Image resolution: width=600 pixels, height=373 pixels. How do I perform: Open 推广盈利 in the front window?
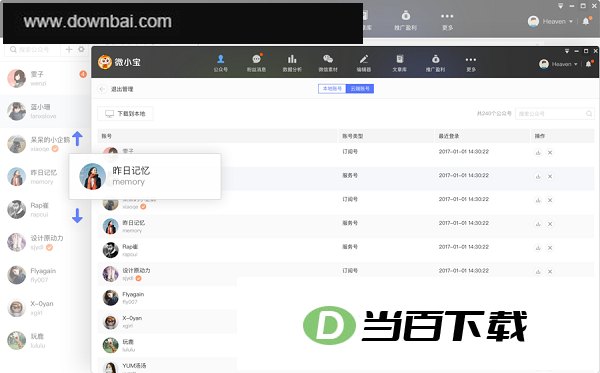click(x=435, y=63)
